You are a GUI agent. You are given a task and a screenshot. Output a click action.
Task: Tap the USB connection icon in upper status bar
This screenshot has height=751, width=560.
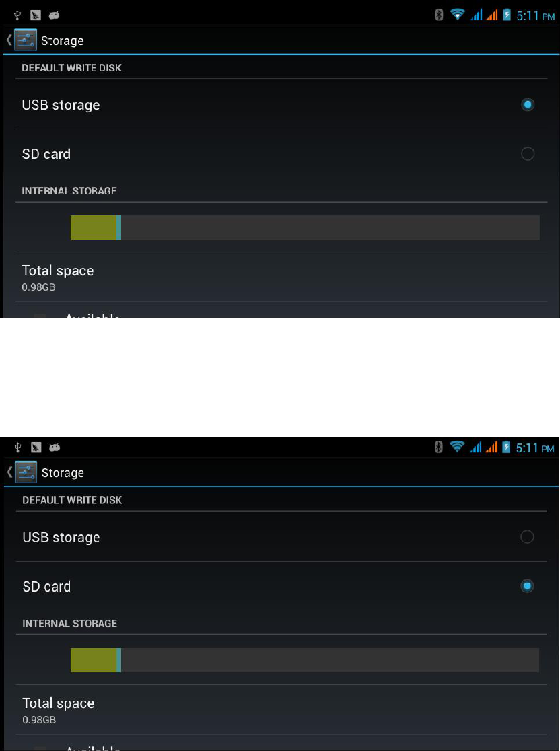17,15
